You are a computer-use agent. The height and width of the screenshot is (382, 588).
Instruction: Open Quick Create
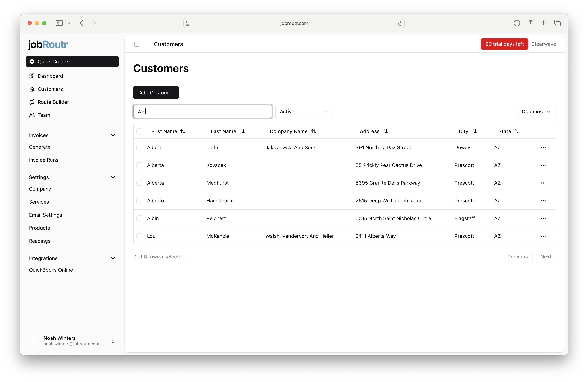72,61
